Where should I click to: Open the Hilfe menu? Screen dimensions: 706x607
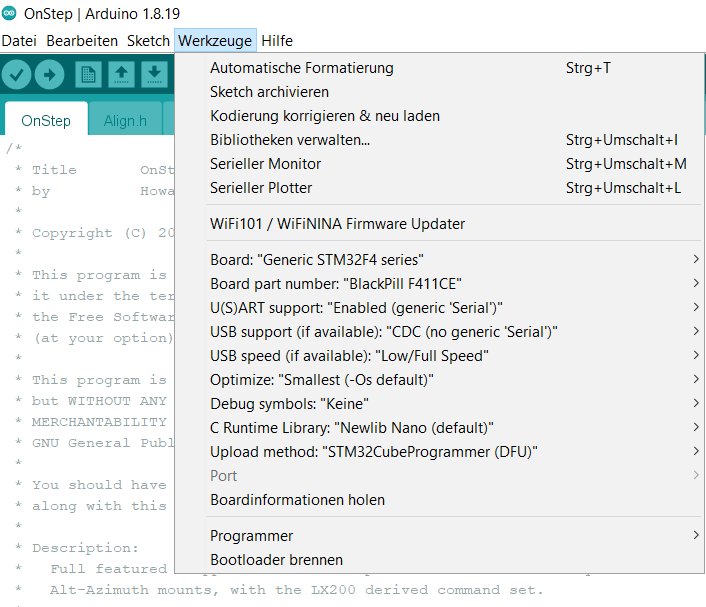277,41
